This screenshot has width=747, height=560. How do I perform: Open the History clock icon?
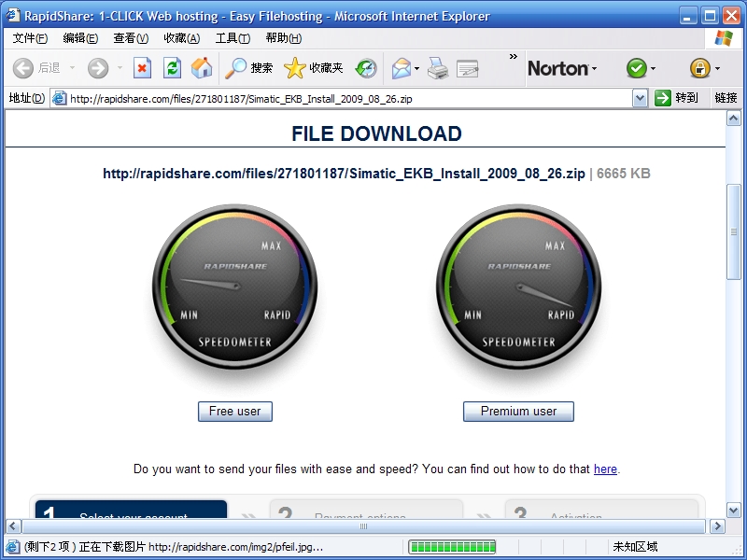coord(366,68)
